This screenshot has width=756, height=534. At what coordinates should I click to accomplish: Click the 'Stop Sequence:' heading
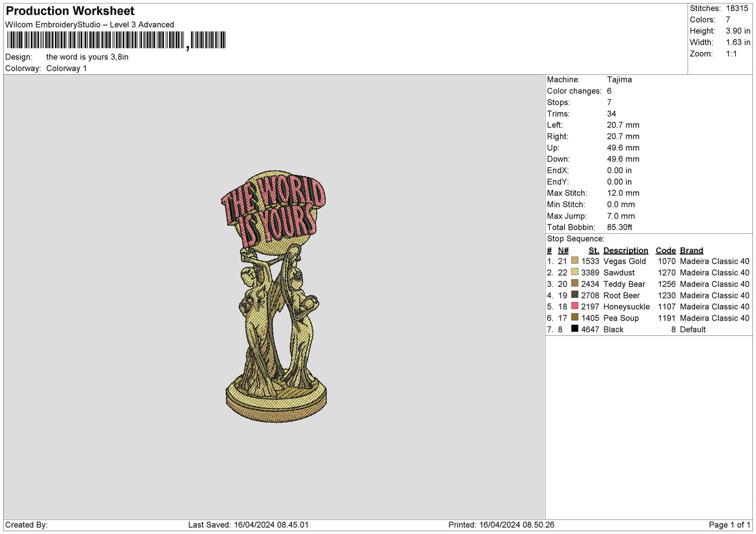coord(576,239)
